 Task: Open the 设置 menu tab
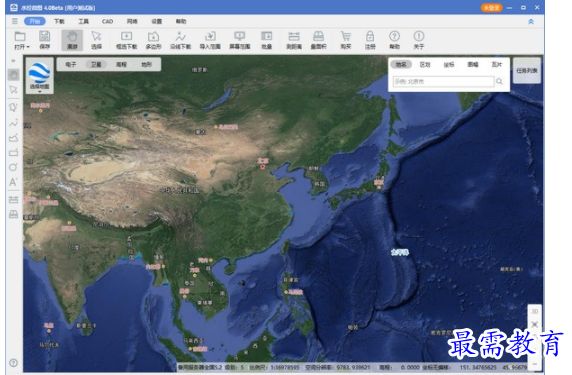coord(156,21)
